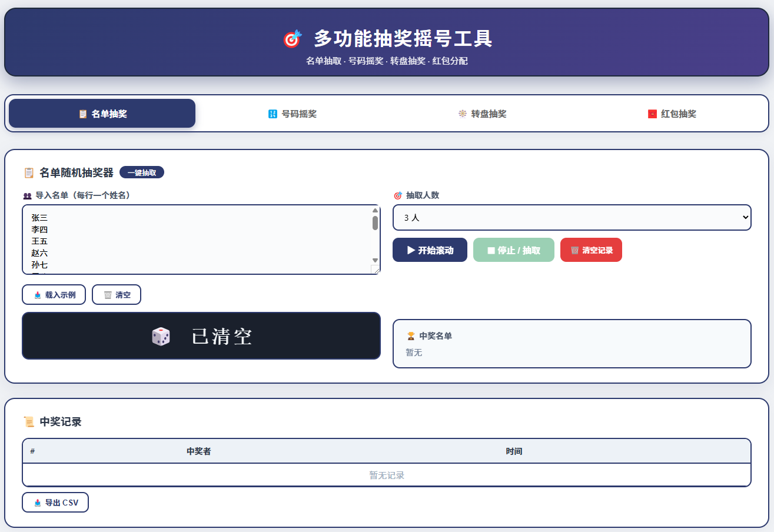Image resolution: width=774 pixels, height=532 pixels.
Task: Click the trophy icon beside 中奖名单
Action: 411,336
